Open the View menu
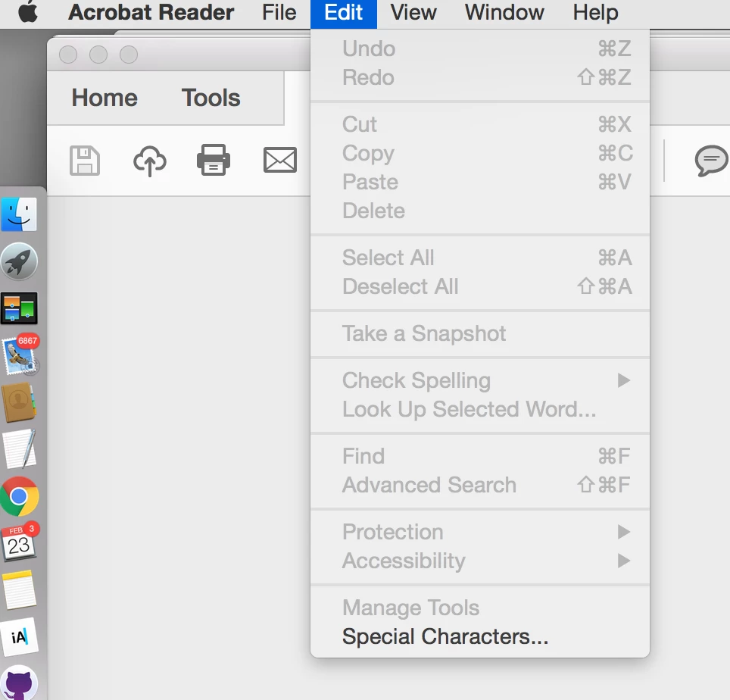Viewport: 730px width, 700px height. pos(413,13)
